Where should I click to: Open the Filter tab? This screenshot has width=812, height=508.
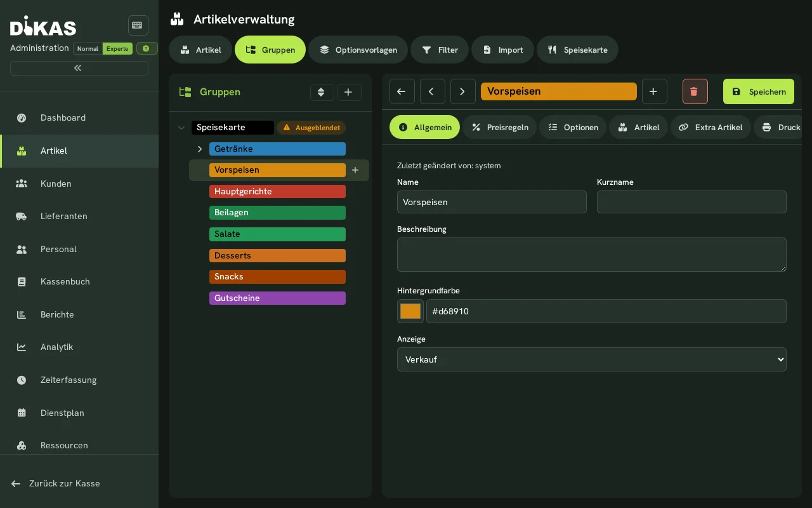(440, 50)
